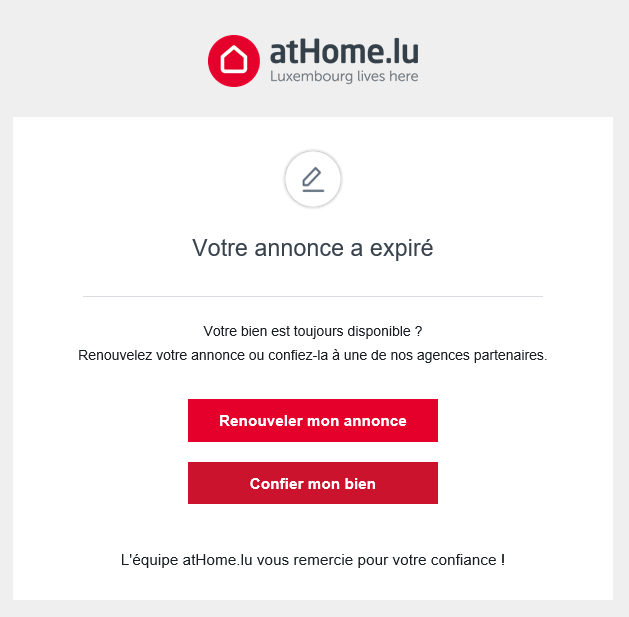Click 'atHome.lu' within the closing sentence
The image size is (629, 617).
[217, 560]
